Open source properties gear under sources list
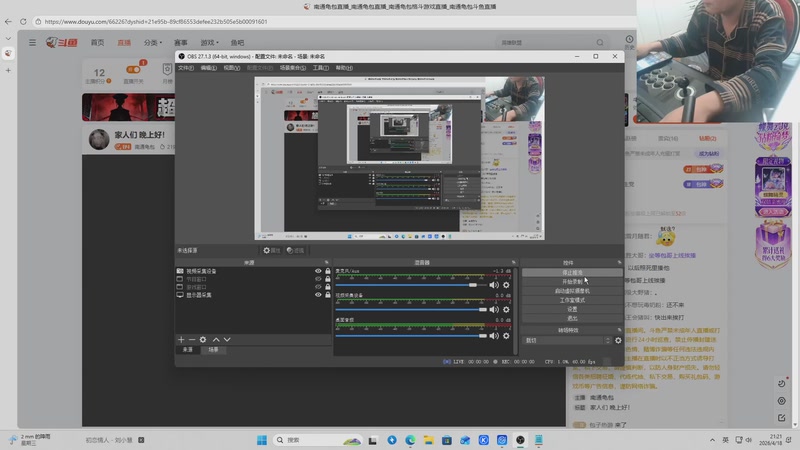The image size is (800, 450). (203, 339)
